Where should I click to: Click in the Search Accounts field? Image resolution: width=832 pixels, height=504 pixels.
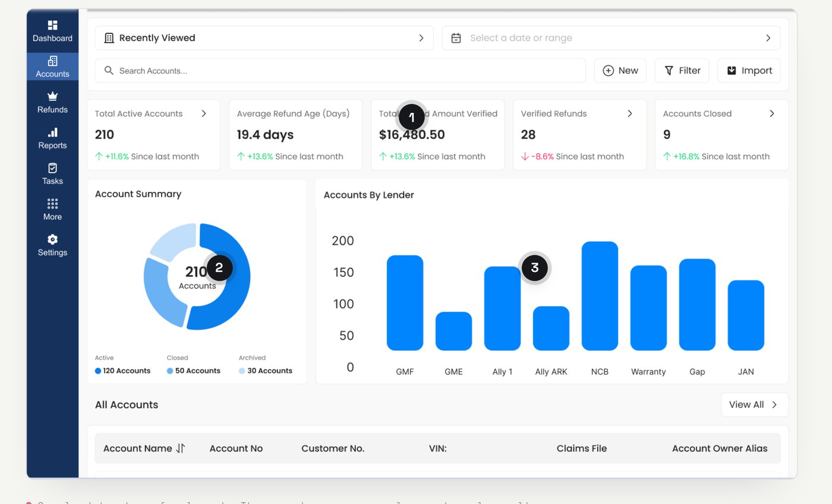(x=341, y=71)
